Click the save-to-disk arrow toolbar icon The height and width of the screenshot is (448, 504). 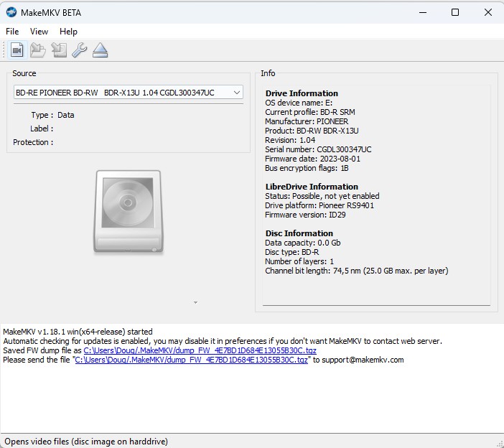tap(59, 50)
